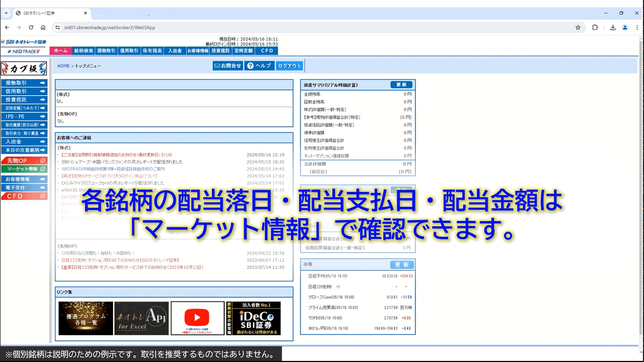Image resolution: width=644 pixels, height=362 pixels.
Task: Open the 現物取引 top menu tab
Action: pyautogui.click(x=106, y=51)
